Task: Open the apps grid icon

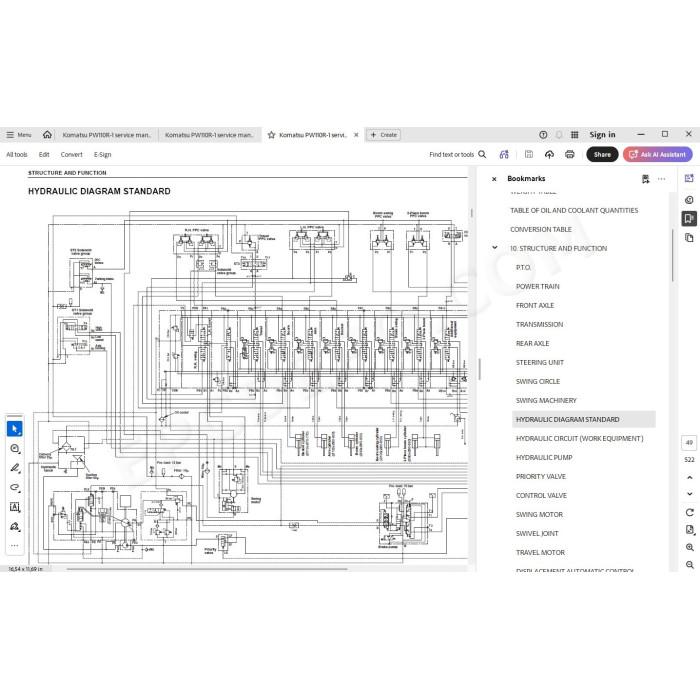Action: click(x=575, y=135)
